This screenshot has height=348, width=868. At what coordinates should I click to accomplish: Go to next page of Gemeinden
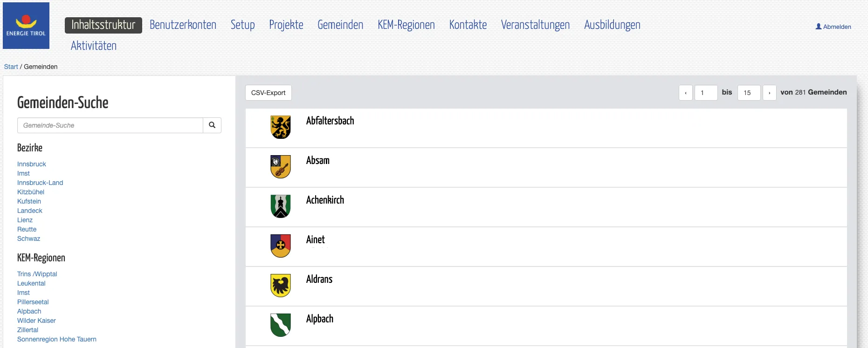coord(769,93)
